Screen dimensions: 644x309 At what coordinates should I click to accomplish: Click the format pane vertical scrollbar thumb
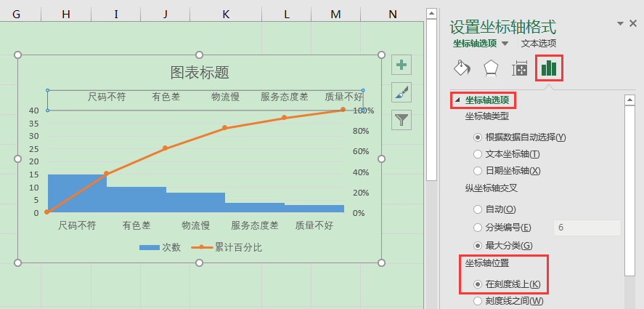(629, 190)
